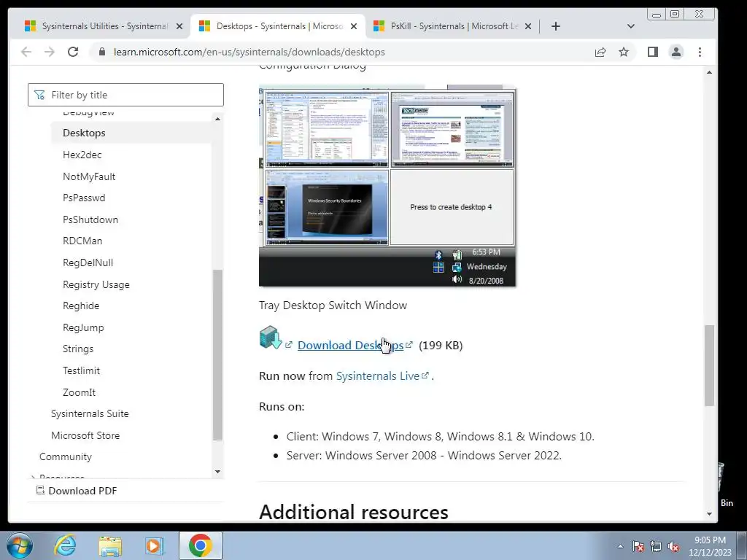Image resolution: width=747 pixels, height=560 pixels.
Task: Open ZoomIt in the sidebar
Action: (x=79, y=392)
